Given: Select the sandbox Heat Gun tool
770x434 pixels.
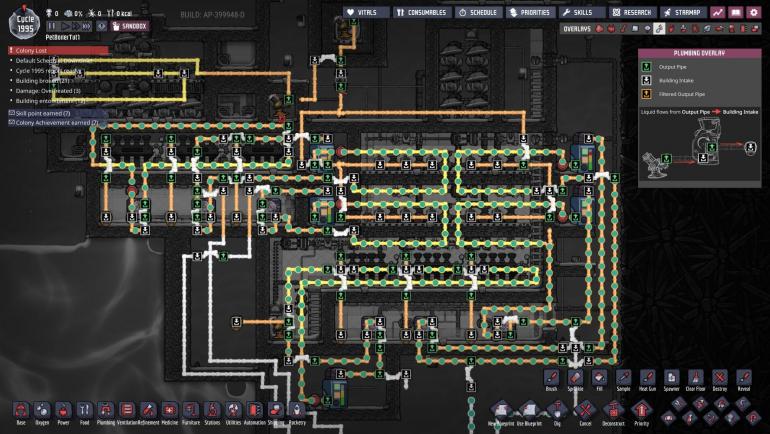Looking at the screenshot, I should pyautogui.click(x=647, y=380).
